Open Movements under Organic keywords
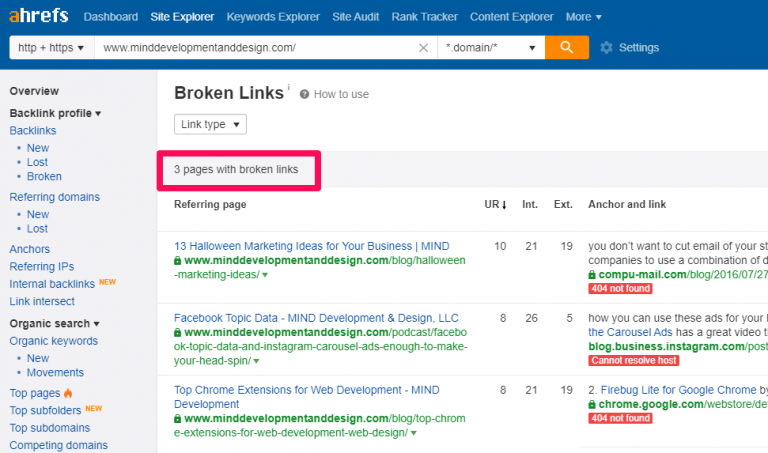The width and height of the screenshot is (768, 453). (55, 373)
